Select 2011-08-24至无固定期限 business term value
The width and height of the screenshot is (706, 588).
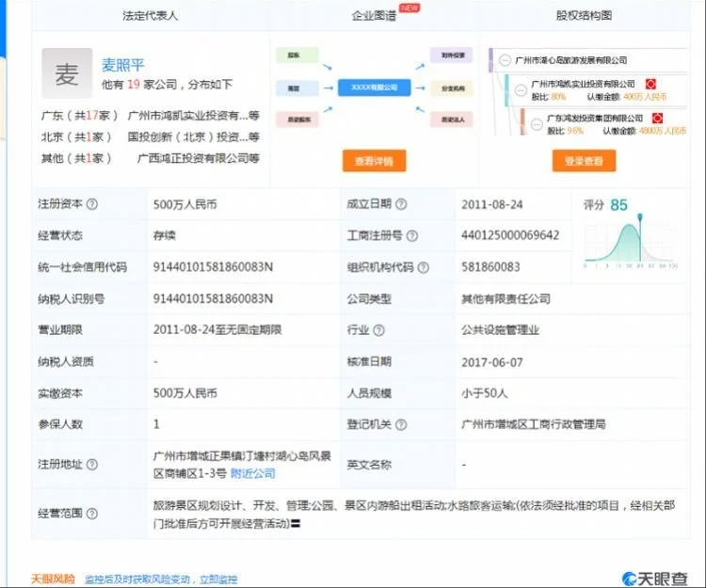click(217, 330)
